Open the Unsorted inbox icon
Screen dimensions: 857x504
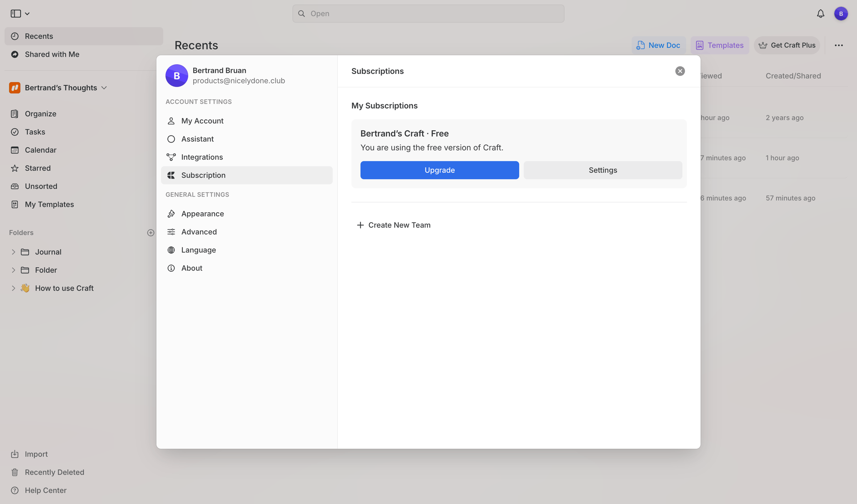15,186
